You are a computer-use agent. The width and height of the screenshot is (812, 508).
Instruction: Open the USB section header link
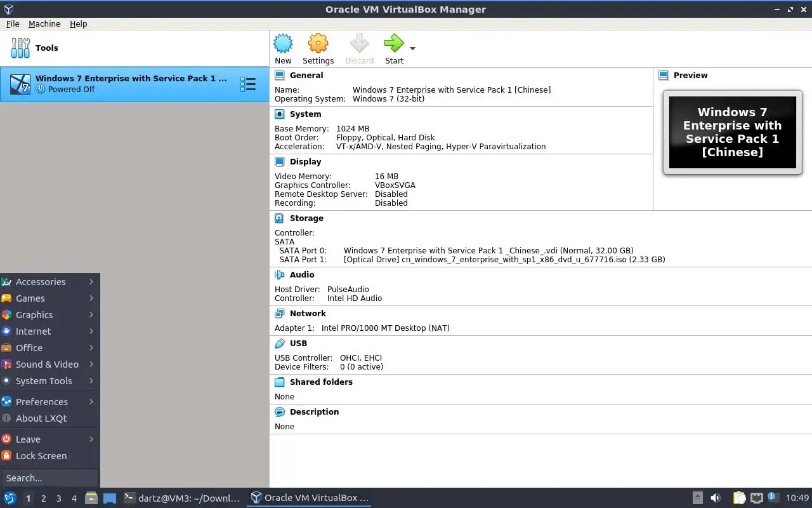298,344
